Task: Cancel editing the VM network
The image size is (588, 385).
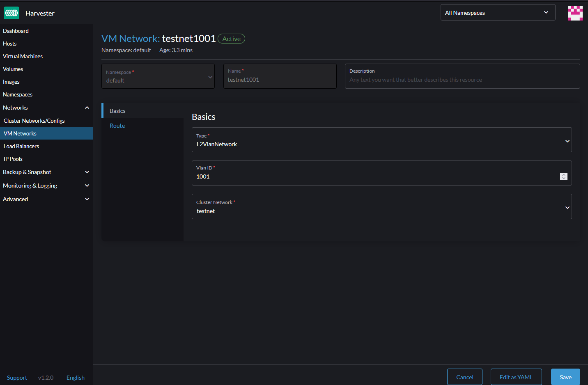Action: click(x=465, y=377)
